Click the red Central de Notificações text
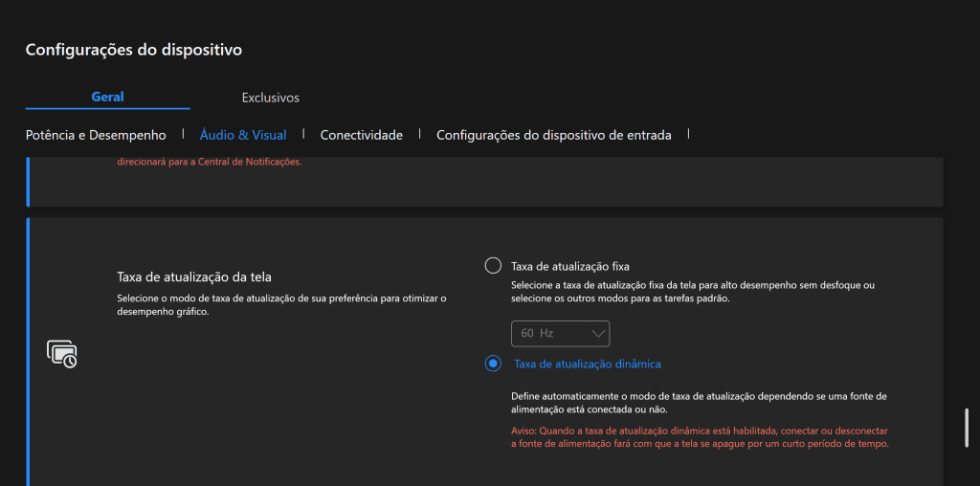980x486 pixels. click(x=209, y=162)
